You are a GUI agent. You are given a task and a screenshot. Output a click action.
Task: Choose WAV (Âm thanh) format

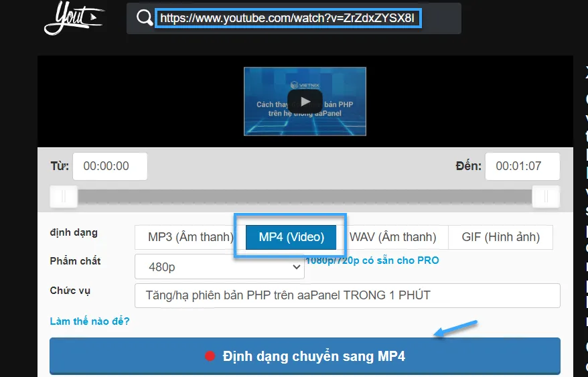tap(392, 237)
